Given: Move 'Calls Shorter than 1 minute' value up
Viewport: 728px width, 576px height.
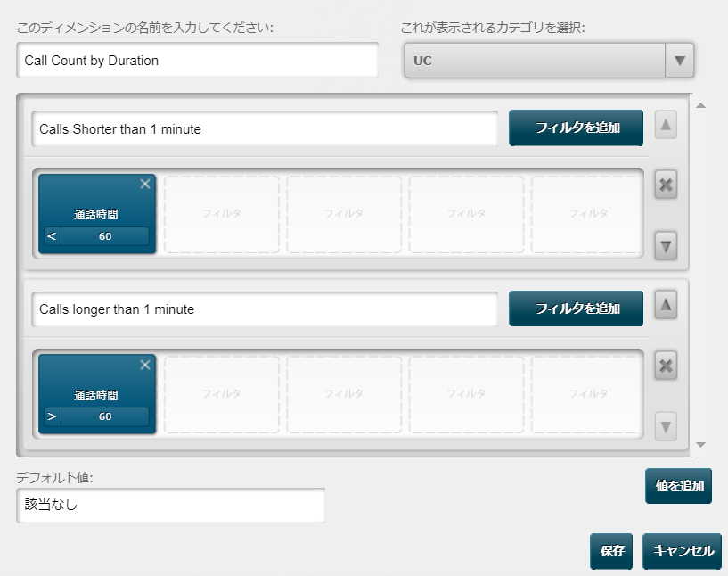Looking at the screenshot, I should [x=666, y=125].
